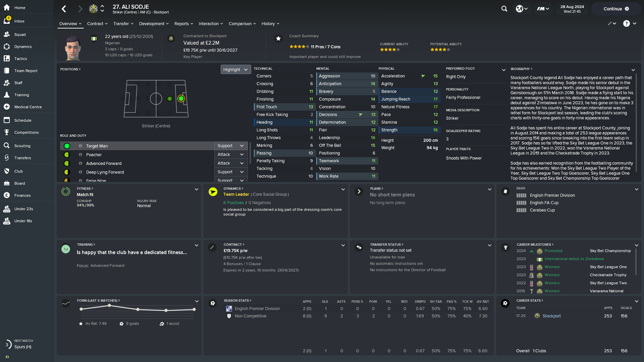Change Target Man duty via Support dropdown
The image size is (644, 362).
230,145
